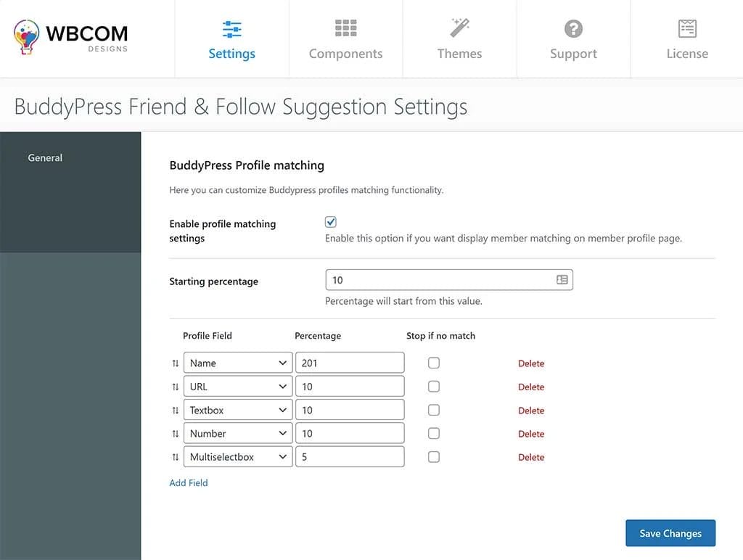Click the WBCOM Designs lightbulb logo
743x560 pixels.
27,38
